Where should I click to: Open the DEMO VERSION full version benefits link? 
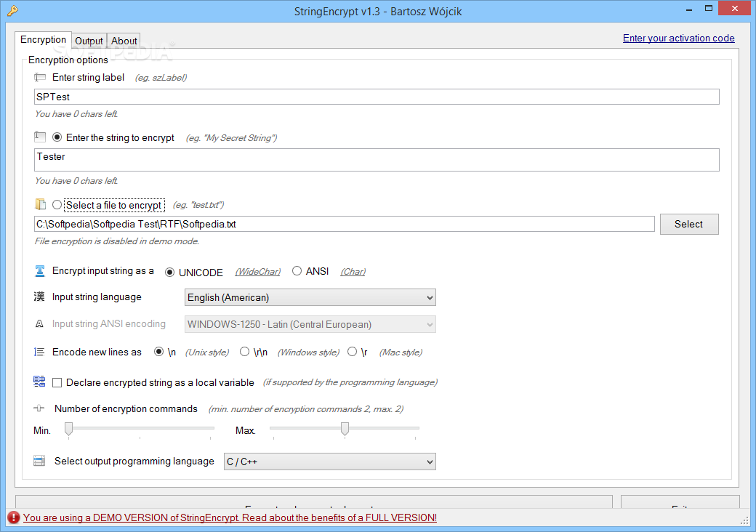point(230,517)
